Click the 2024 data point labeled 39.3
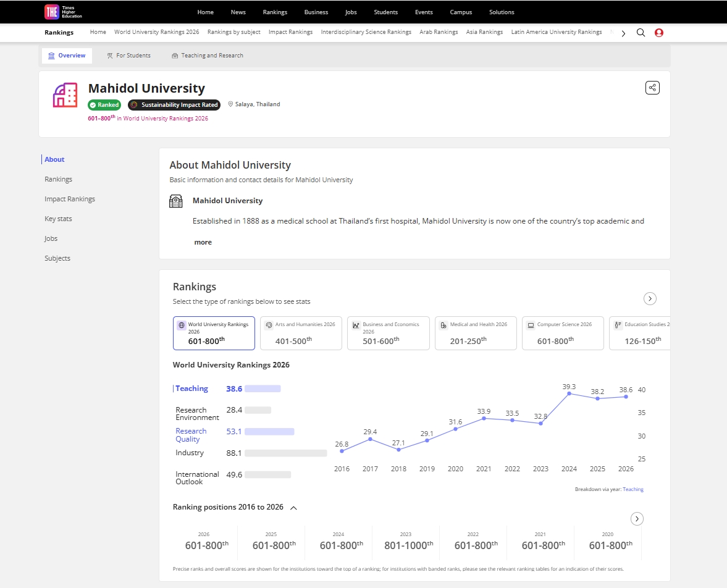Screen dimensions: 727x588 (569, 393)
